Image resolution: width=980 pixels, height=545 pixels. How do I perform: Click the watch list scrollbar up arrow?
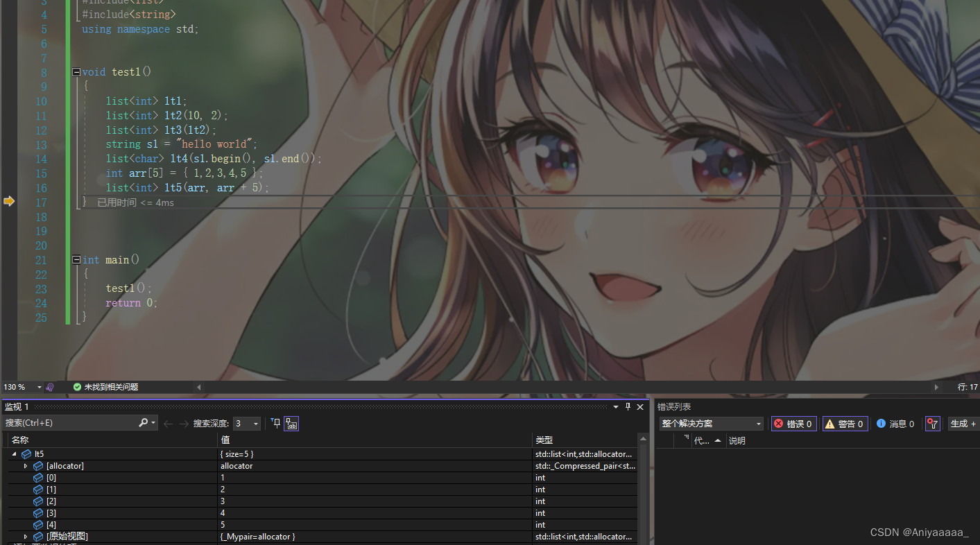tap(643, 440)
